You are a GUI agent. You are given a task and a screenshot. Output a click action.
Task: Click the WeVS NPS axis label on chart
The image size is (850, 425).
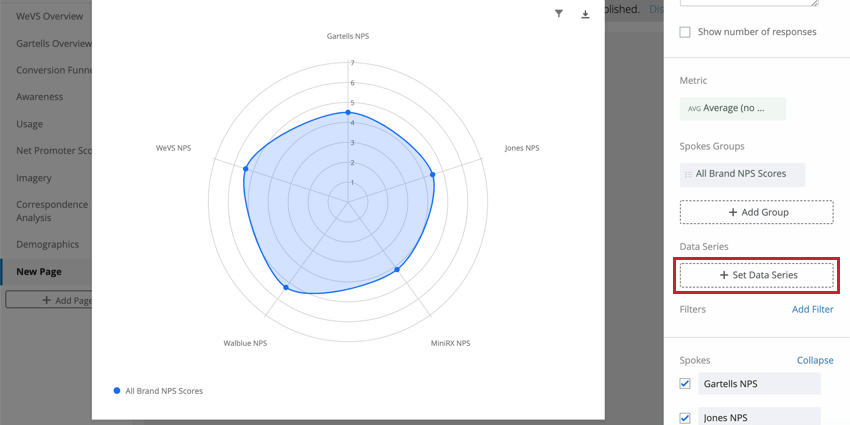point(173,147)
